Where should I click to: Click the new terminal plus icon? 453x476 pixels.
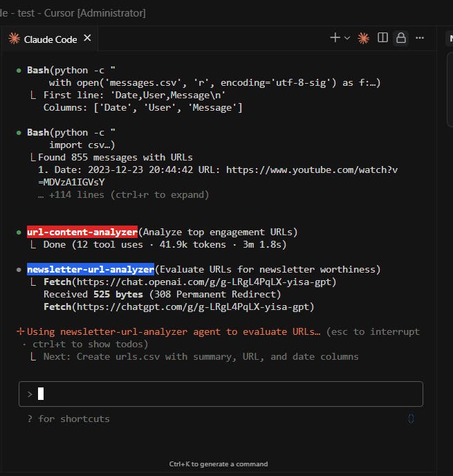[335, 38]
